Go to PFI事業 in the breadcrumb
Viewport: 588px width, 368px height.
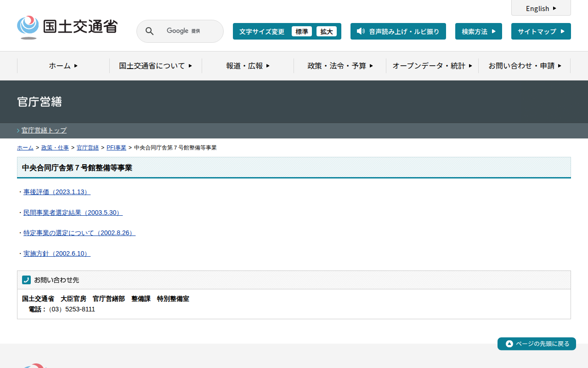116,148
